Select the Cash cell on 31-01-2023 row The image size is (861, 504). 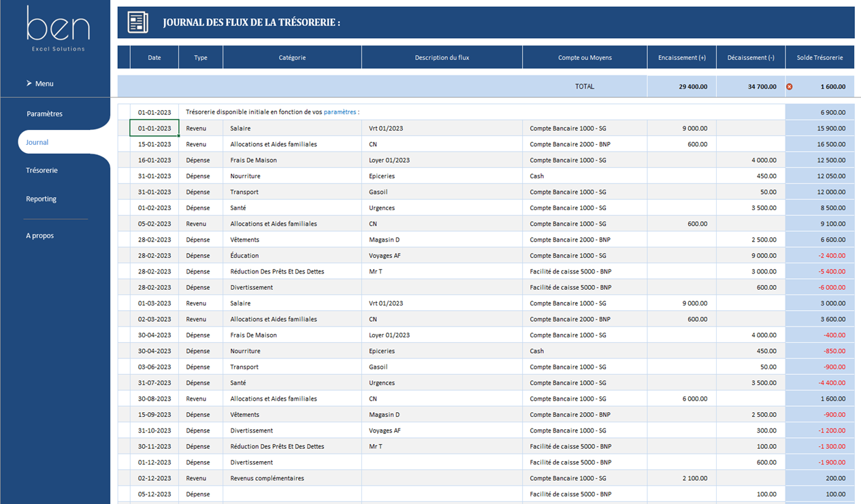pos(585,175)
